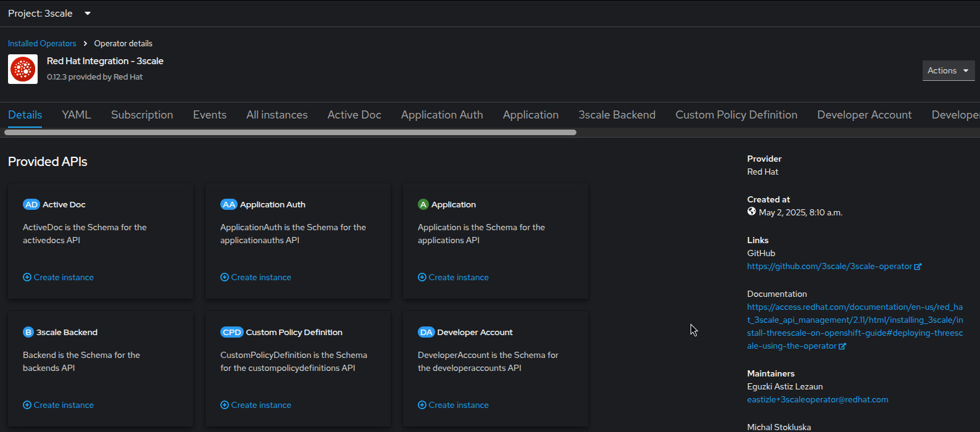Viewport: 980px width, 432px height.
Task: Click the 'Operator details' breadcrumb text
Action: coord(123,43)
